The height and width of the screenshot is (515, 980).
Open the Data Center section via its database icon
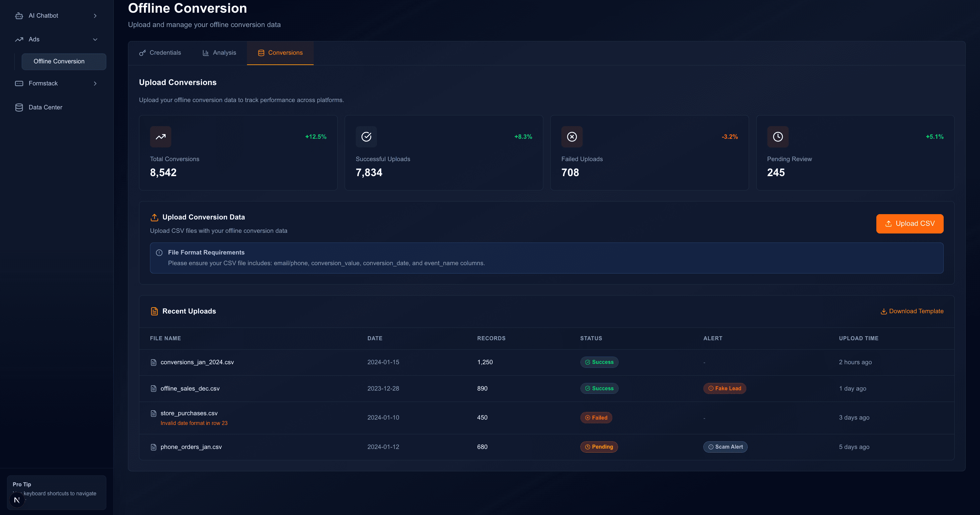(x=19, y=107)
